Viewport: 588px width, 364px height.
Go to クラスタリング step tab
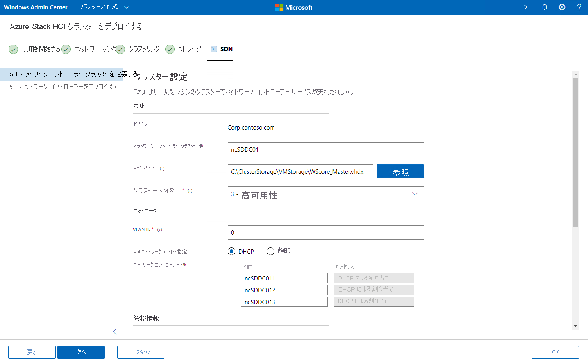[x=138, y=49]
